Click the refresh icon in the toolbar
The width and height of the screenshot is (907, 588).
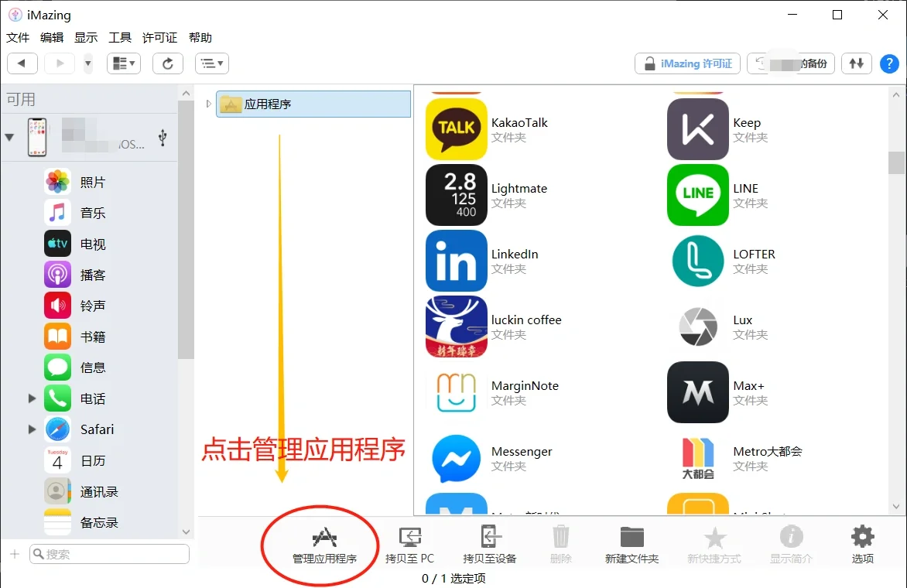pos(168,63)
